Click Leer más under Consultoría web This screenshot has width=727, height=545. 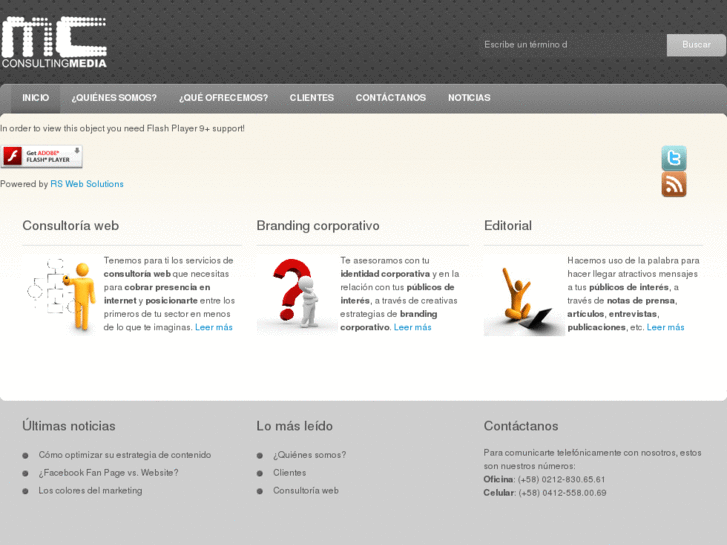coord(214,327)
